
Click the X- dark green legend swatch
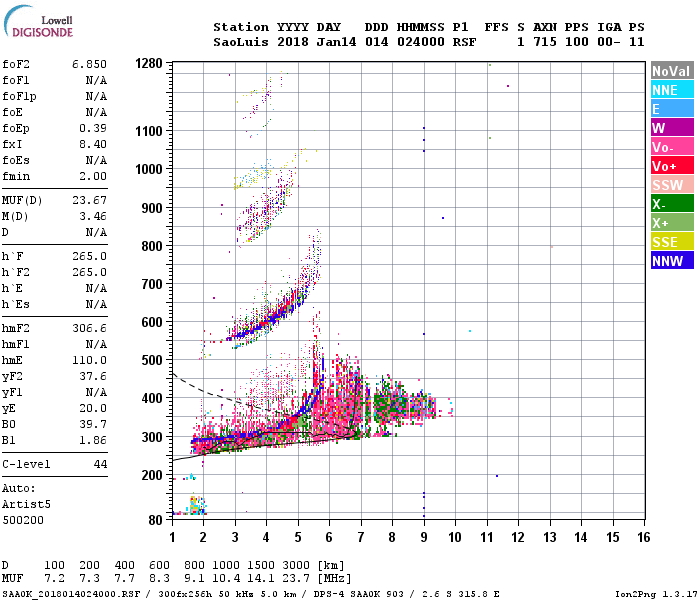(x=672, y=204)
